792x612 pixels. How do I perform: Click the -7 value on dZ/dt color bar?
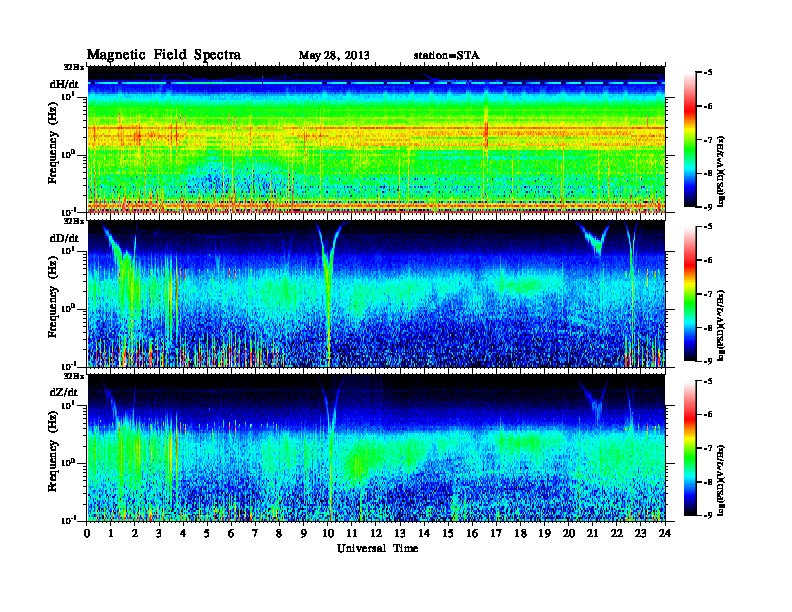(708, 448)
